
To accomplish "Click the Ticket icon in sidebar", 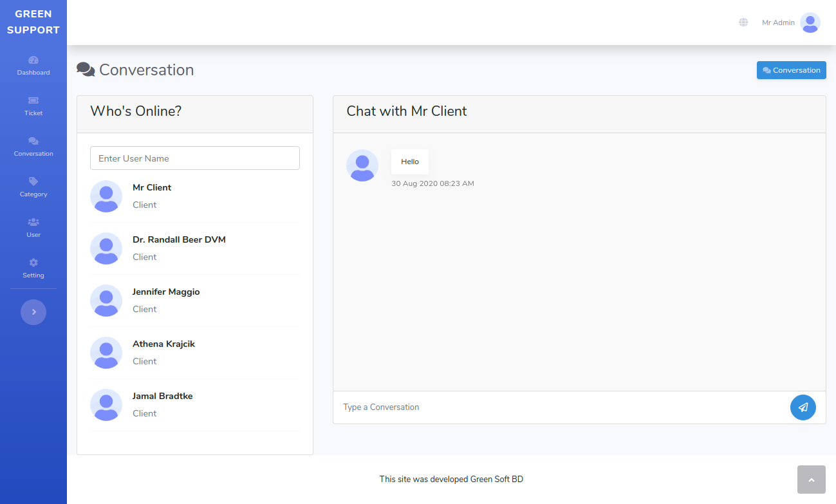I will 33,101.
